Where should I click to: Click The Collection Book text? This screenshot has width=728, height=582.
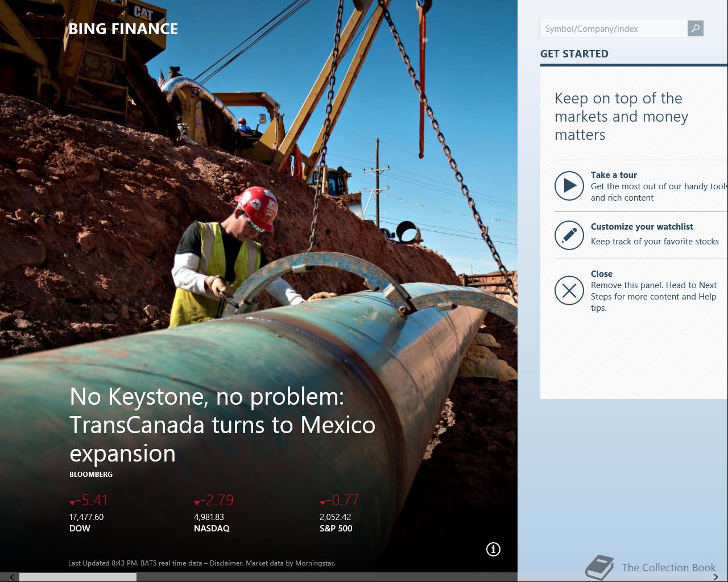coord(669,567)
